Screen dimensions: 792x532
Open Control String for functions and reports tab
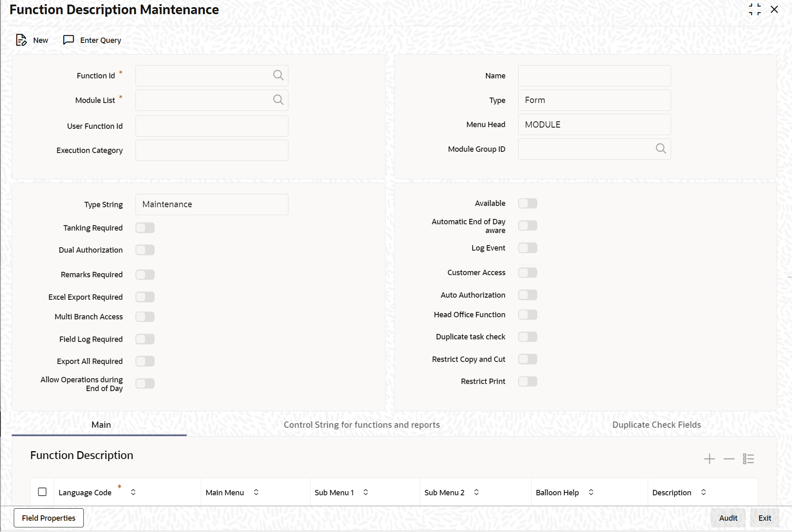(361, 424)
